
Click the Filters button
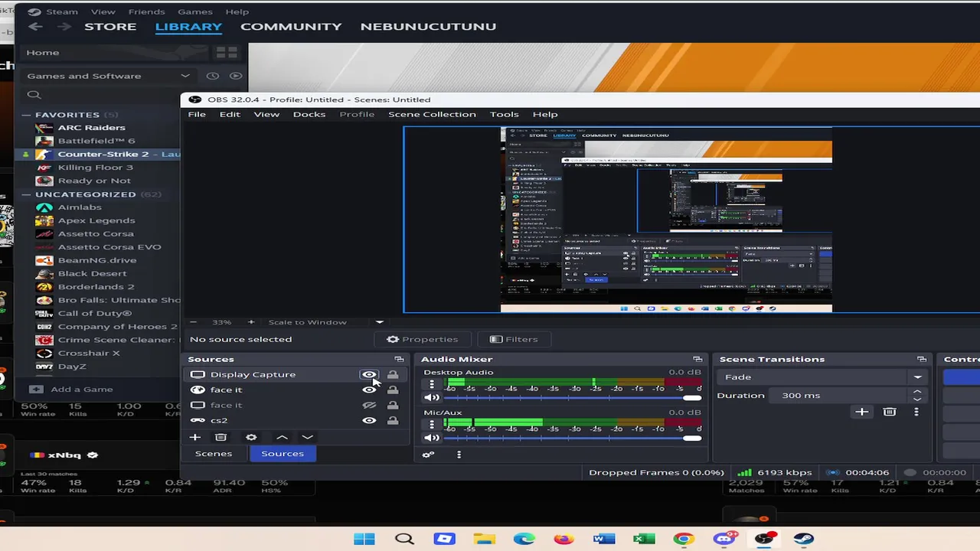tap(514, 339)
